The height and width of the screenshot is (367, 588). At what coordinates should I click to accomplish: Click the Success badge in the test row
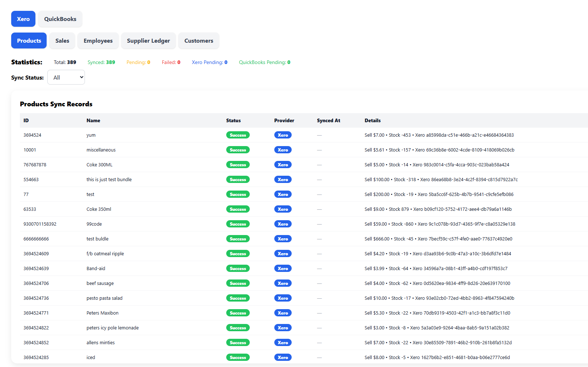pyautogui.click(x=238, y=194)
